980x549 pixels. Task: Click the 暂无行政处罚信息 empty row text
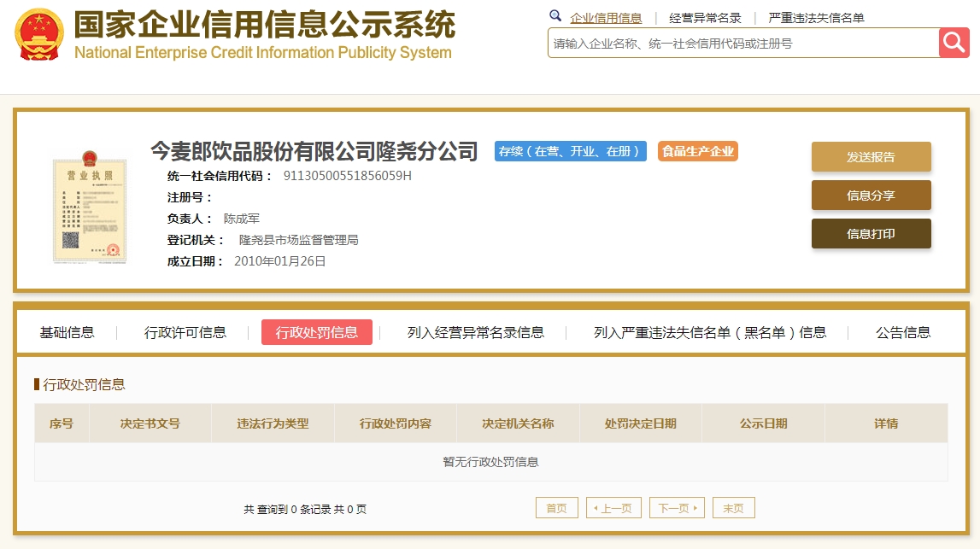[490, 462]
